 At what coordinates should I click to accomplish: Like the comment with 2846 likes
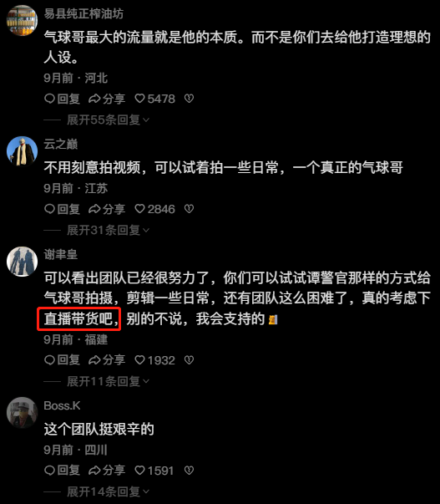click(x=154, y=209)
